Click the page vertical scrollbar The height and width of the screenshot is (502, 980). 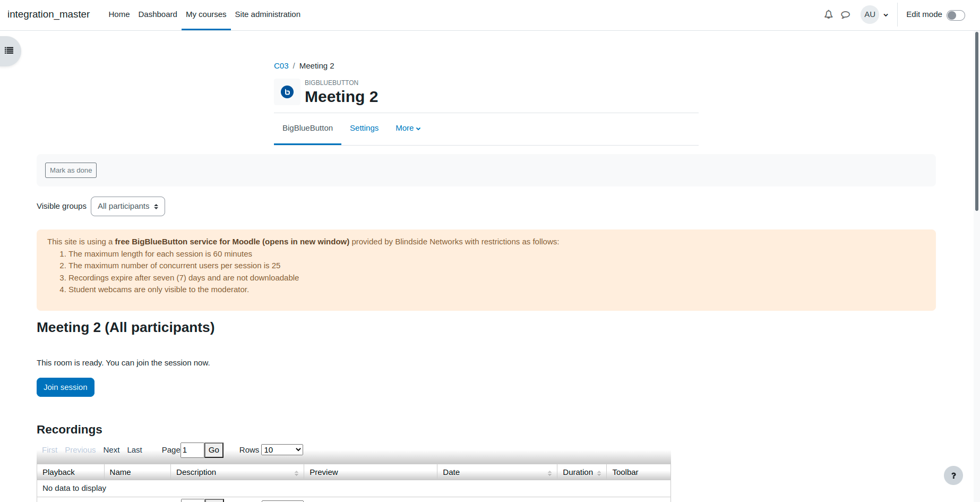click(977, 122)
